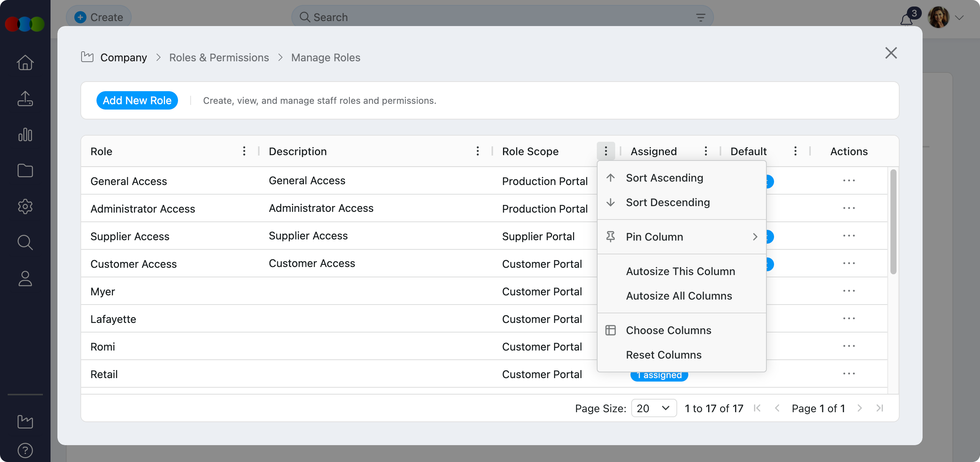The image size is (980, 462).
Task: Select the Upload icon in the sidebar
Action: 25,99
